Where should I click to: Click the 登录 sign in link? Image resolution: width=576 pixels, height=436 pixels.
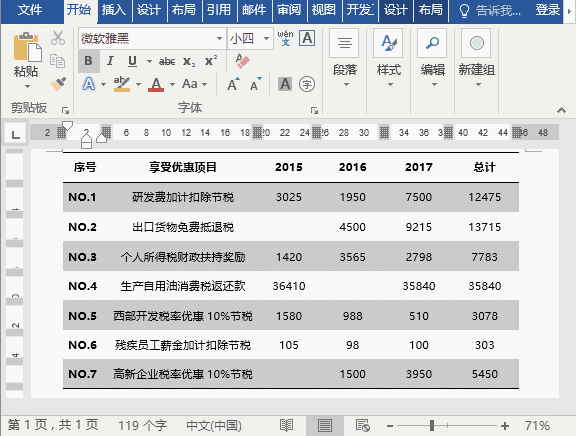coord(548,10)
